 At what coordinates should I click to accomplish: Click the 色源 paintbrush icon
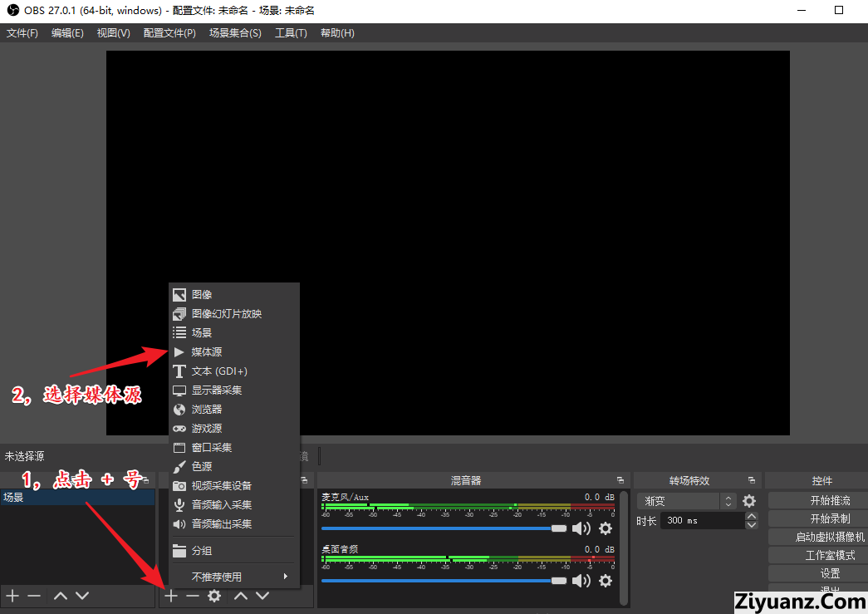[x=179, y=467]
